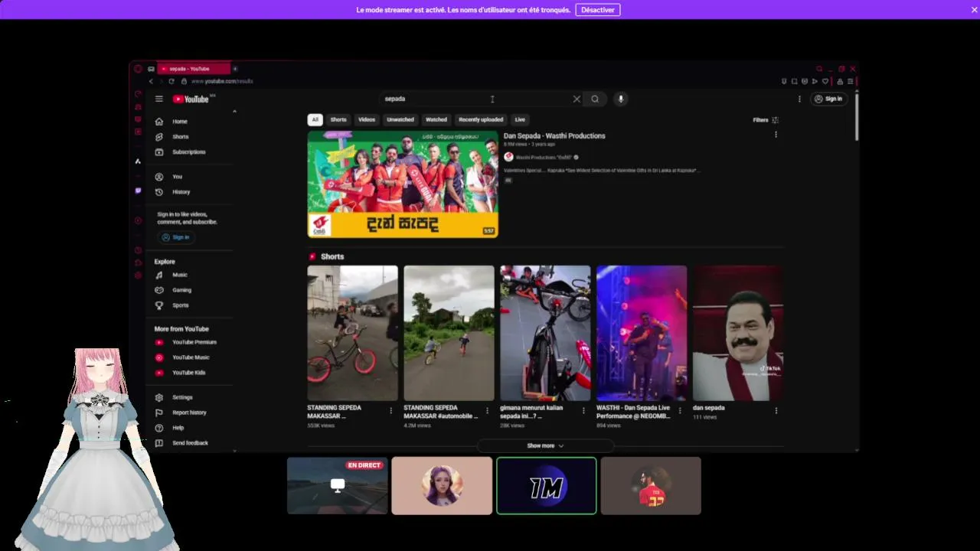The image size is (980, 551).
Task: Select the Unwatched filter chip
Action: click(x=400, y=119)
